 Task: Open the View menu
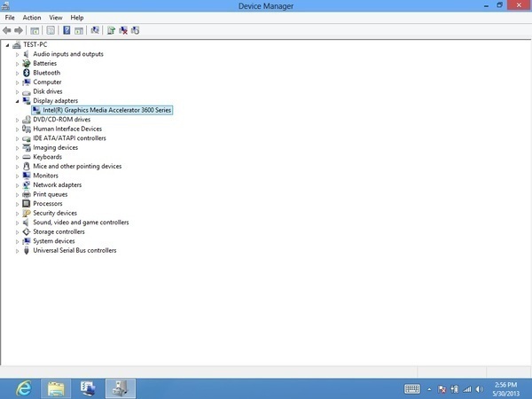tap(56, 17)
